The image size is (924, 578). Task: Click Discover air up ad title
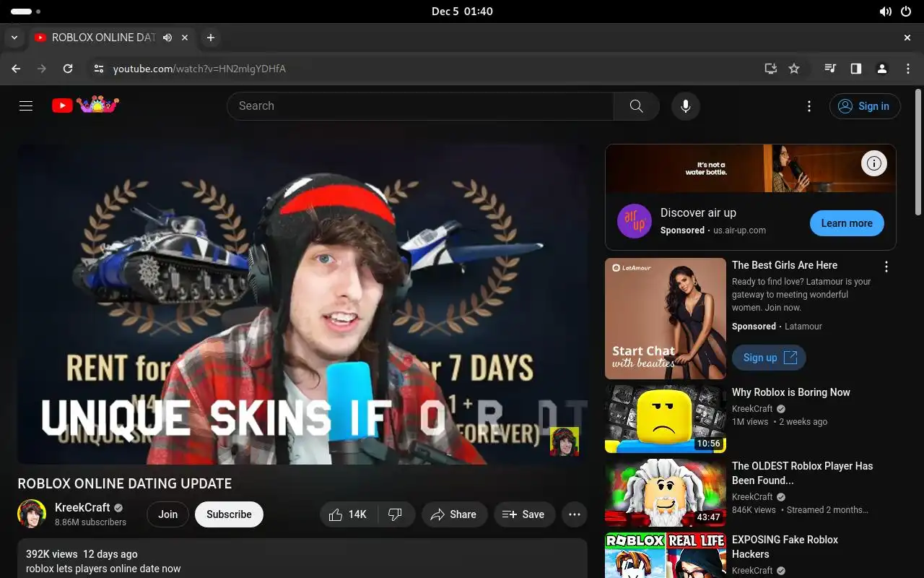coord(698,212)
